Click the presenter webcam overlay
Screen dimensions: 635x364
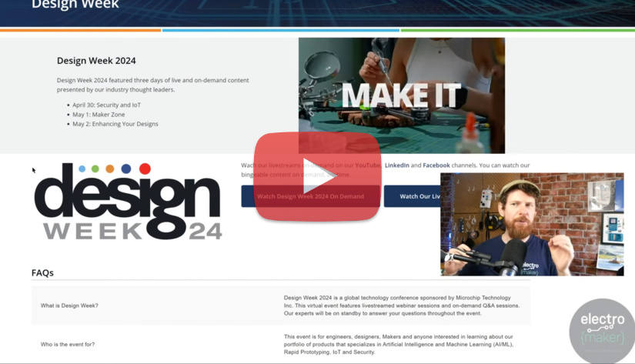[532, 224]
